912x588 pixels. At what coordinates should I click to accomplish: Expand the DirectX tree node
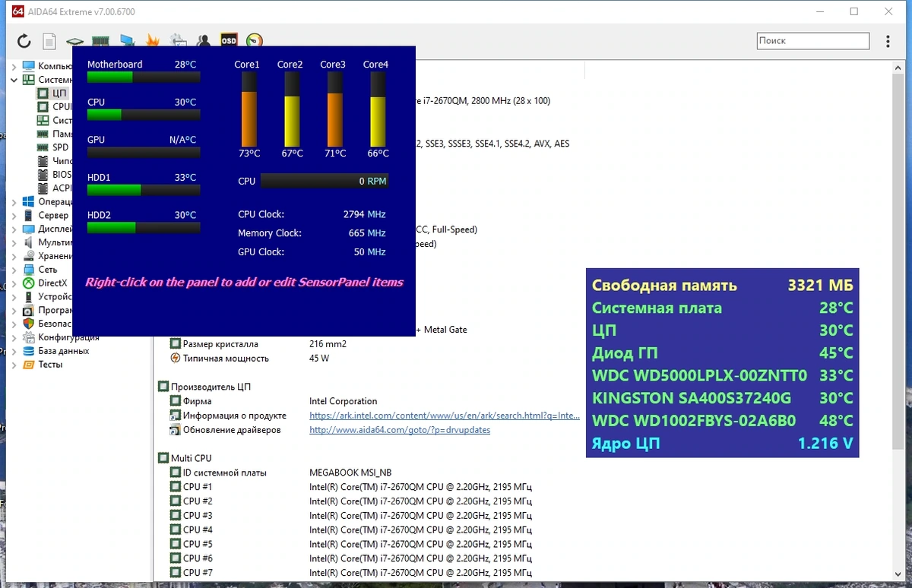tap(14, 283)
